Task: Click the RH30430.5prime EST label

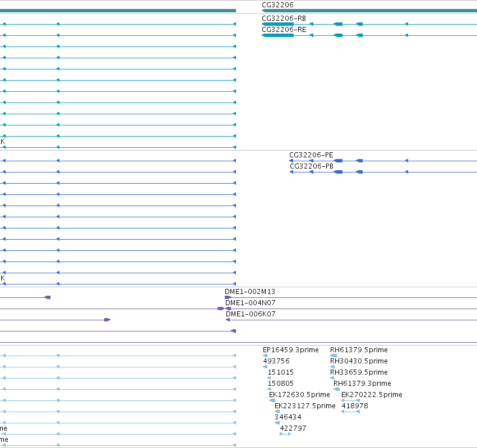Action: 359,361
